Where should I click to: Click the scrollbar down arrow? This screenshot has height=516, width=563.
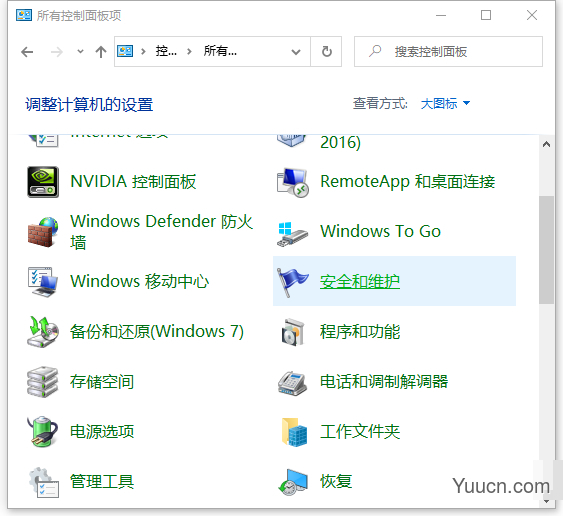546,501
